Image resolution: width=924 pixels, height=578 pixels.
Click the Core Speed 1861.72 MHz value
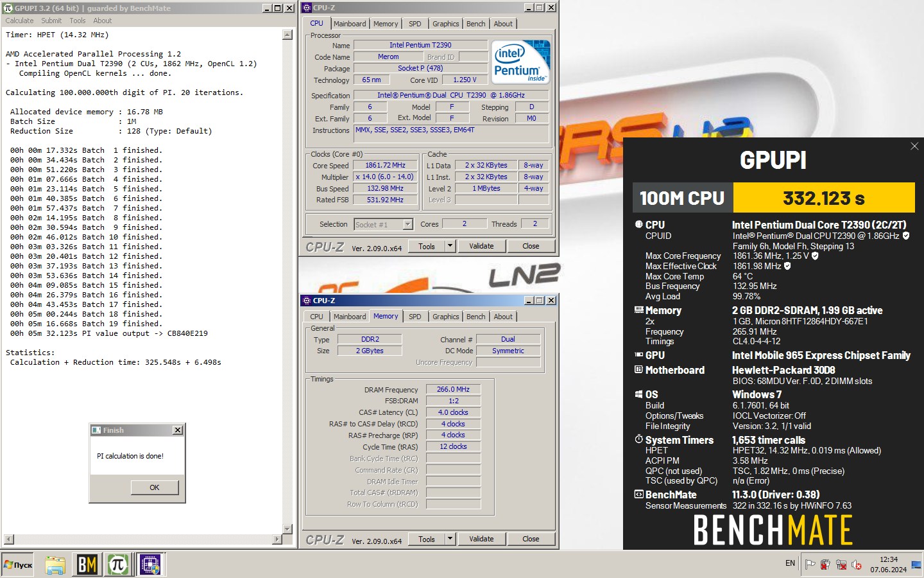(385, 165)
